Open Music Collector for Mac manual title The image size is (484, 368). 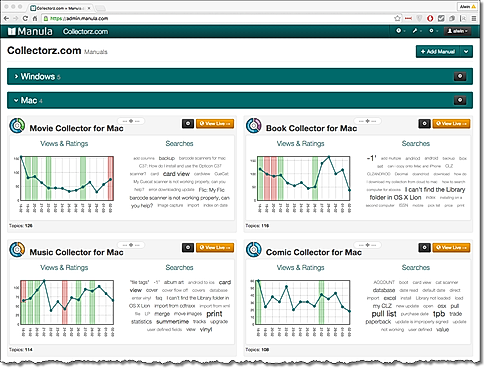tap(76, 252)
